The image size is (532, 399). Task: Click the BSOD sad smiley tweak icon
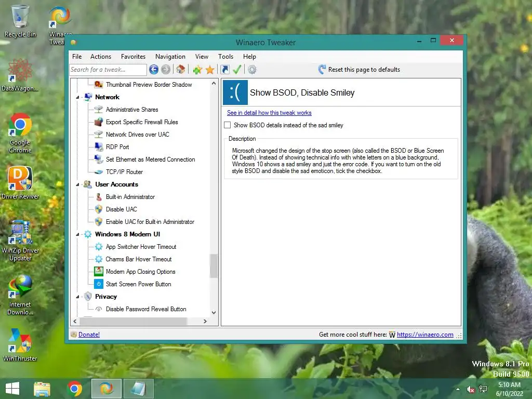pos(235,92)
